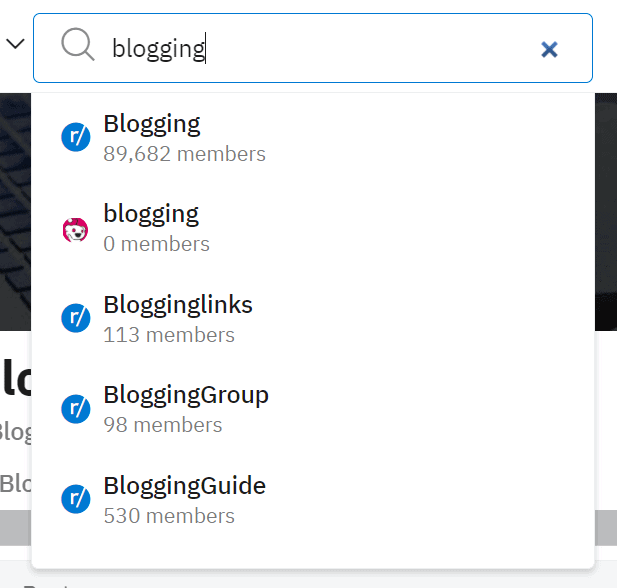Click the "89,682 members" text

pos(184,154)
